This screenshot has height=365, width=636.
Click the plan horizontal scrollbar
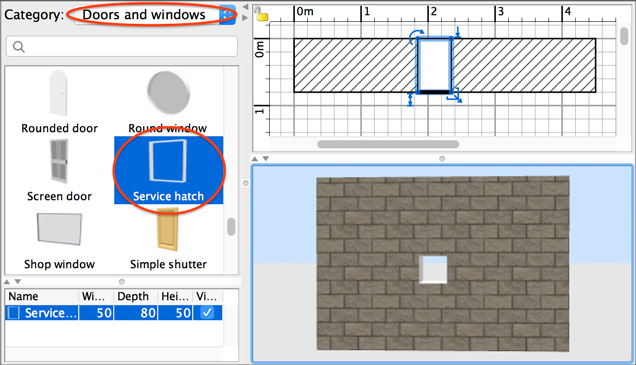(x=388, y=144)
